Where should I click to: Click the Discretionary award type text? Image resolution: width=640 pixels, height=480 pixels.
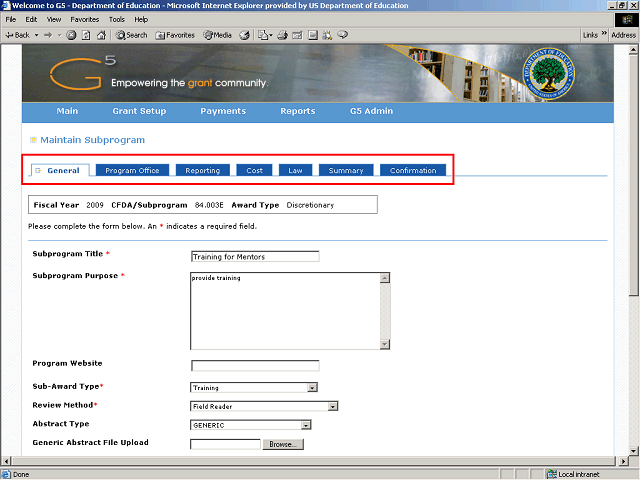[310, 205]
